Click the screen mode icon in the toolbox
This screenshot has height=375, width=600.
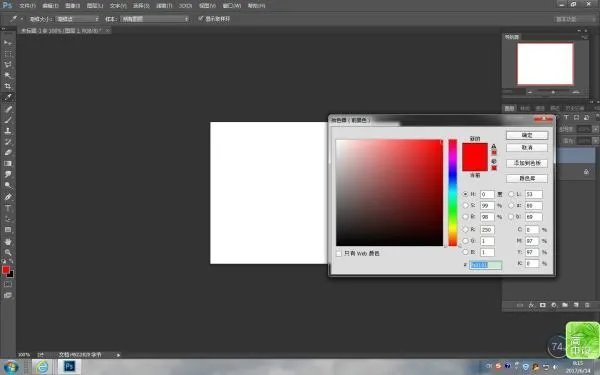pos(8,295)
